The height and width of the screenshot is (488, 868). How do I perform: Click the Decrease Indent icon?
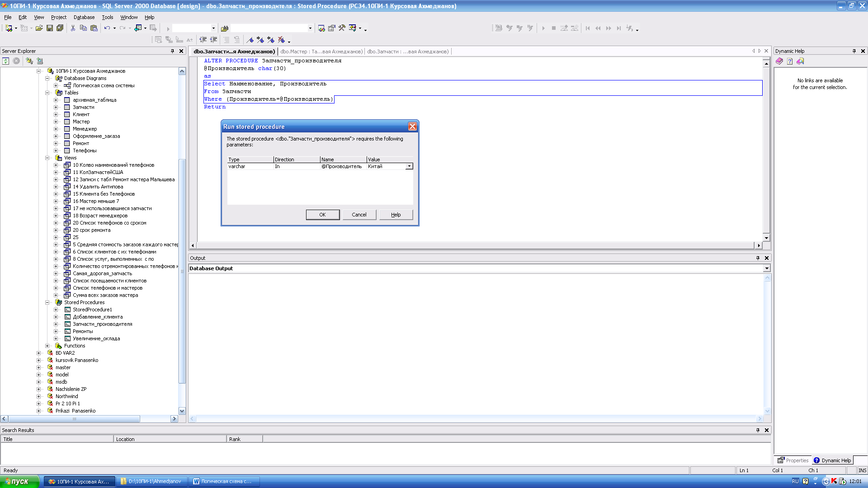[203, 40]
